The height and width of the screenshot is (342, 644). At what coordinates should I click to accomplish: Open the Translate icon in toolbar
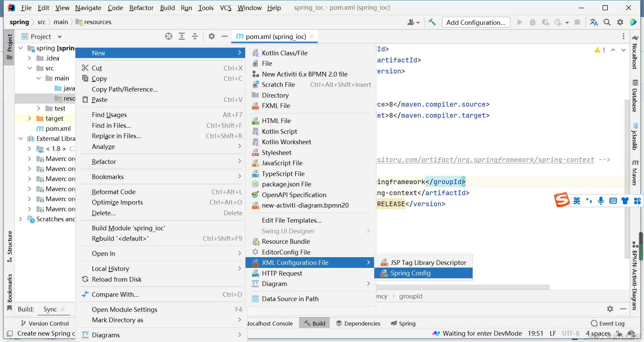click(x=594, y=22)
